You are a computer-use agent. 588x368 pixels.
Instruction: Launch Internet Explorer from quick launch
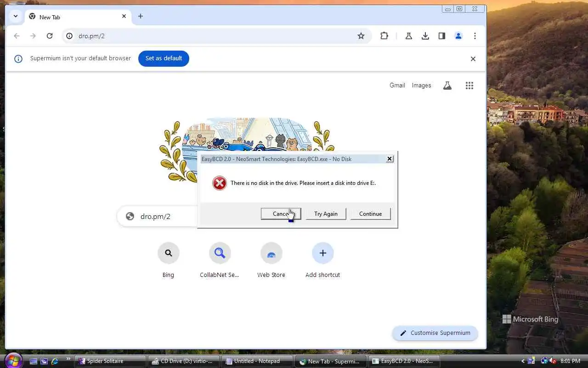point(55,361)
